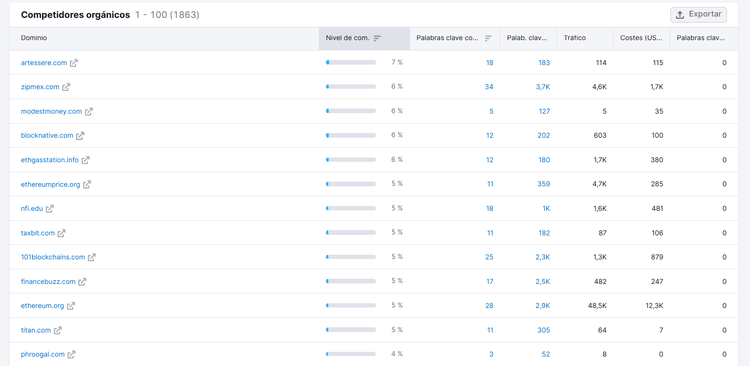The image size is (750, 366).
Task: Open the ethereum.org domain link
Action: (43, 306)
